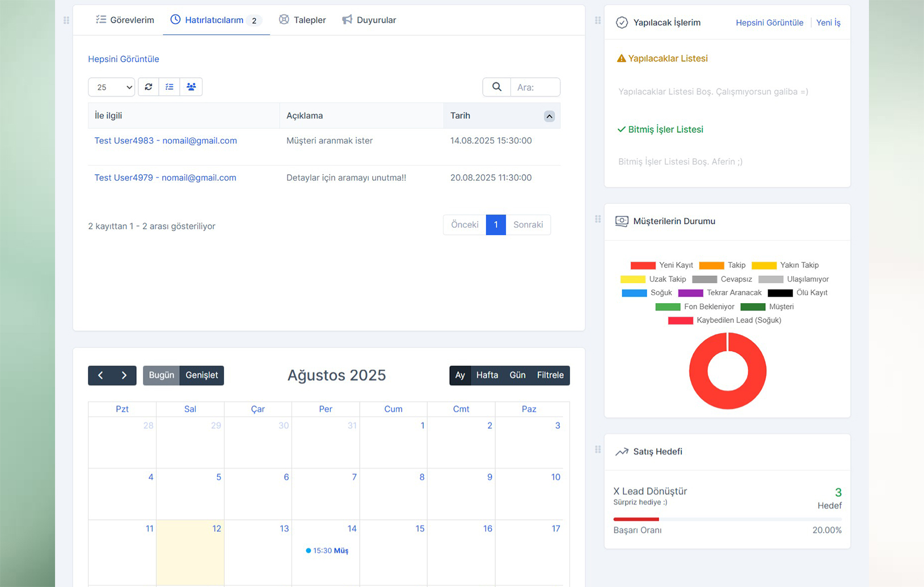This screenshot has height=587, width=924.
Task: Click the task list icon button
Action: pyautogui.click(x=169, y=87)
